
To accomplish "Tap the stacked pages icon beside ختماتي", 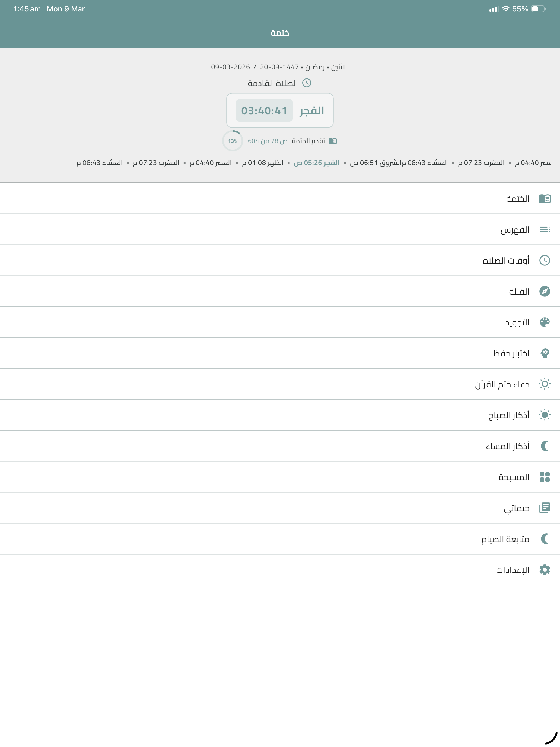I will coord(545,508).
